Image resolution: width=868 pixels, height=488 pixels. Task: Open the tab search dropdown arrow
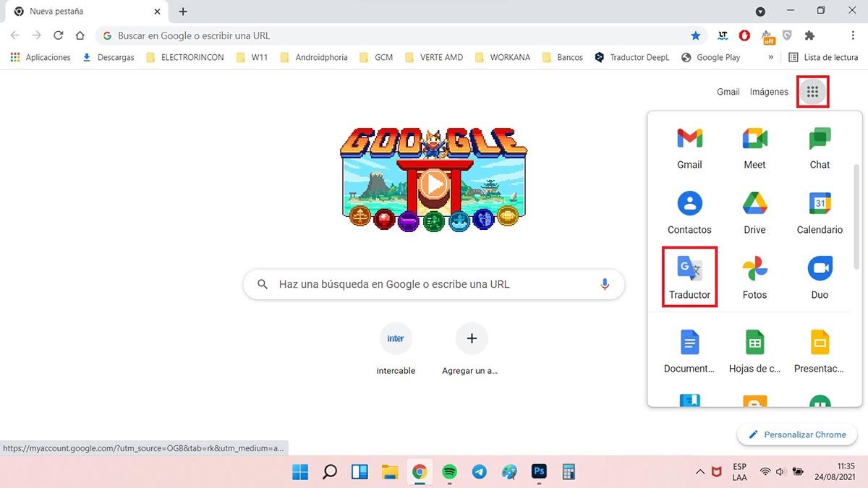(x=760, y=12)
